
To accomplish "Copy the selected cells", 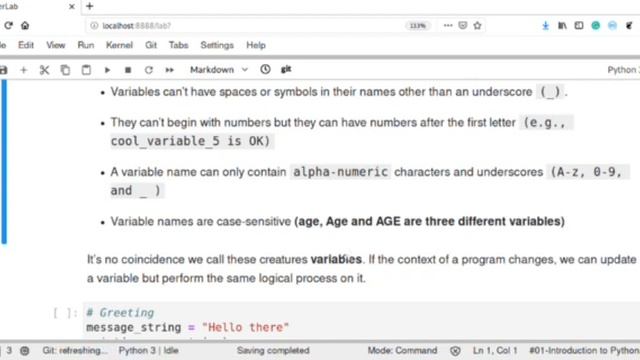I will (x=65, y=70).
